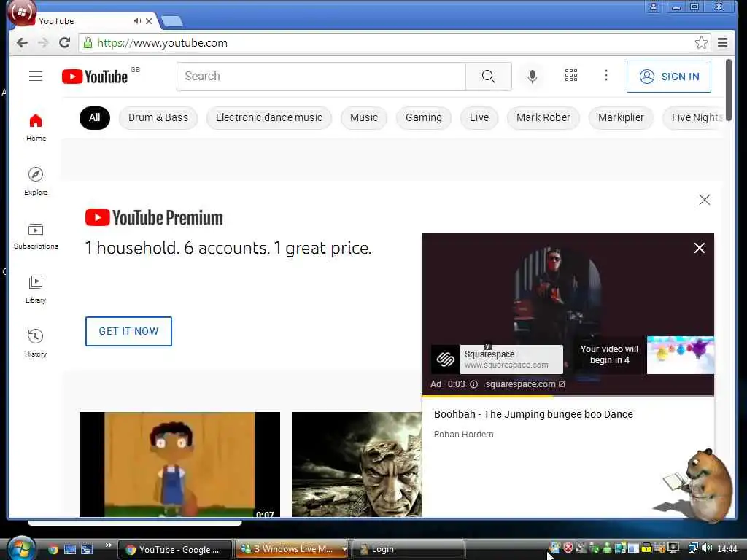Image resolution: width=747 pixels, height=560 pixels.
Task: Open Library in the sidebar
Action: pyautogui.click(x=36, y=289)
